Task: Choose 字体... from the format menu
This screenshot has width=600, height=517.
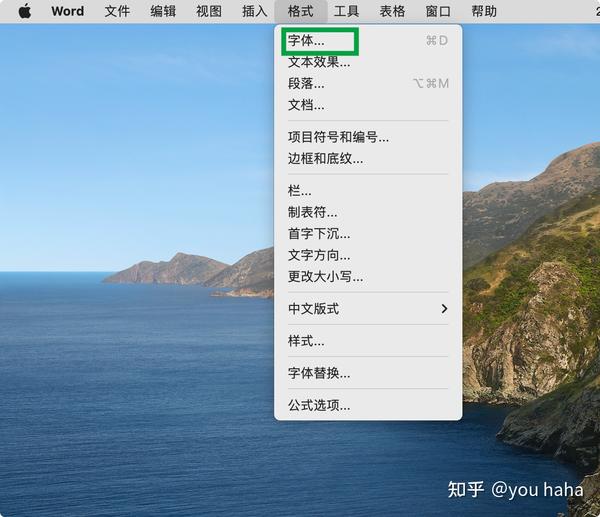Action: click(368, 40)
